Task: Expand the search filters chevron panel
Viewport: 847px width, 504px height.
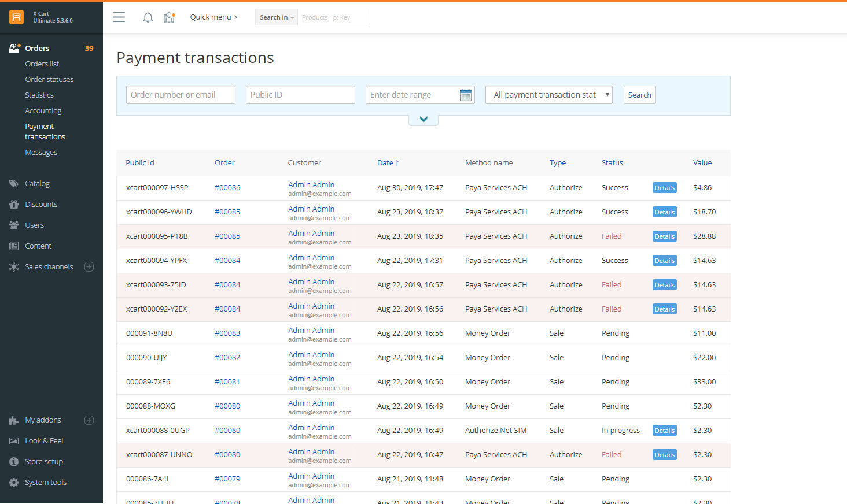Action: click(x=423, y=120)
